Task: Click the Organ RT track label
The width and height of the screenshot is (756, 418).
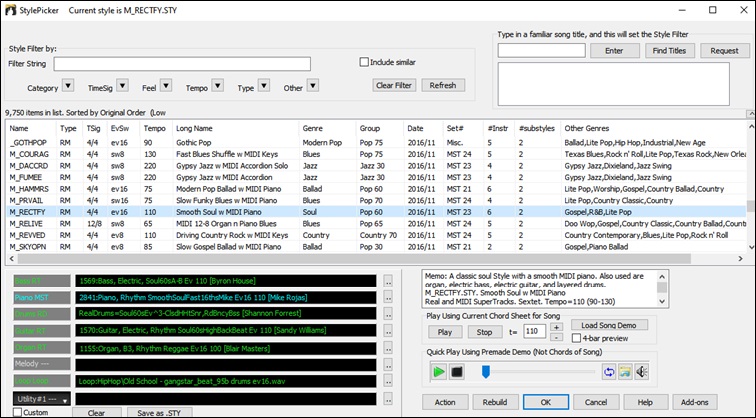Action: [42, 348]
